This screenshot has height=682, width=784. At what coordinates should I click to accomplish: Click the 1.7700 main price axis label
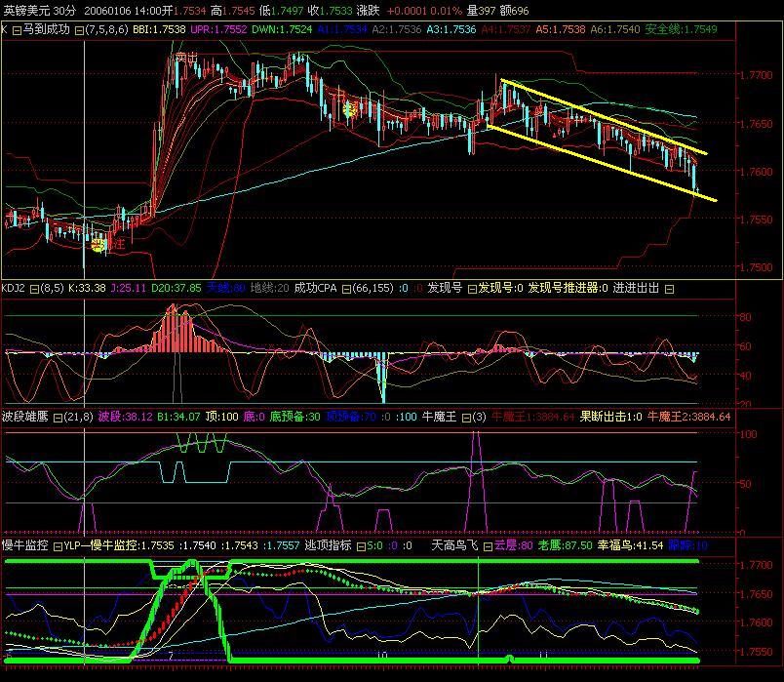click(756, 75)
